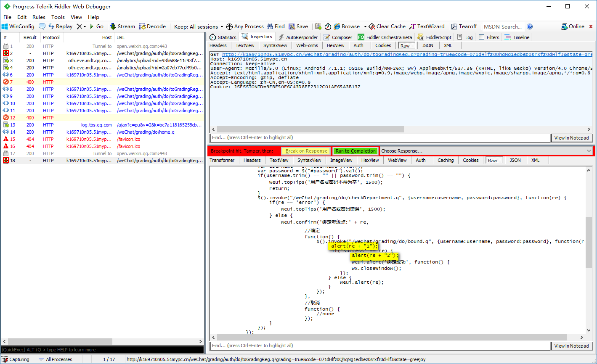Open the Timeline tab

(517, 37)
